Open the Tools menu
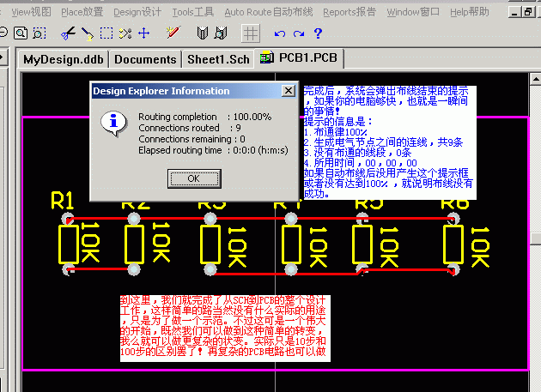541x392 pixels. tap(192, 12)
